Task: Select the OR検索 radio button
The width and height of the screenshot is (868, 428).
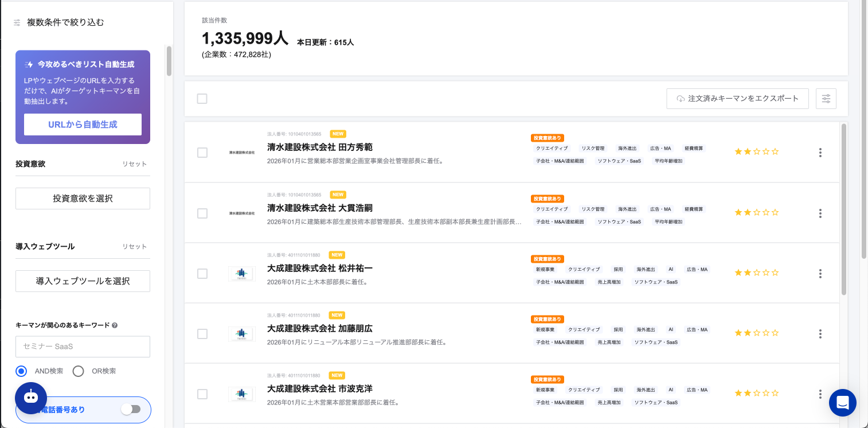Action: tap(79, 371)
